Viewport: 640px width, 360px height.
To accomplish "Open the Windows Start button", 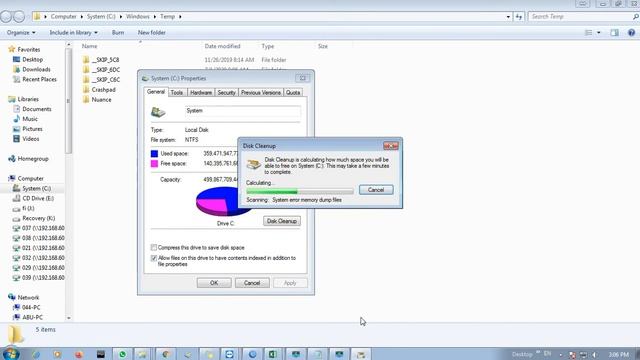I will tap(10, 353).
